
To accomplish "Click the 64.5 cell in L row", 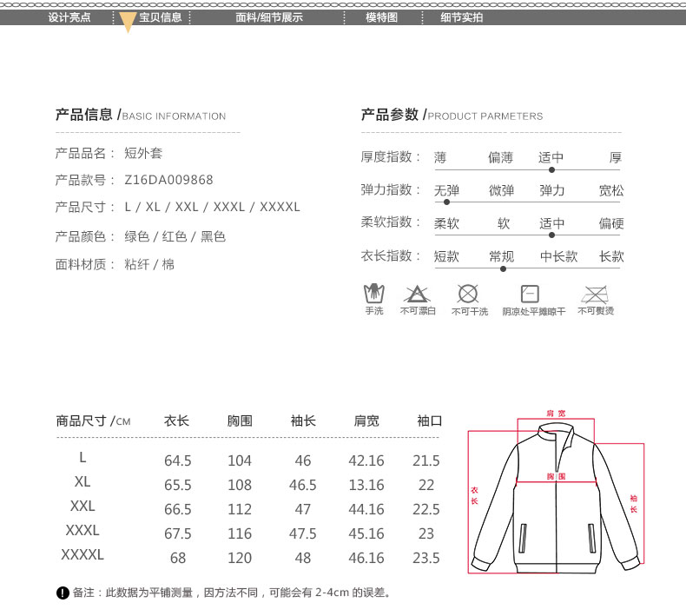I will point(178,460).
